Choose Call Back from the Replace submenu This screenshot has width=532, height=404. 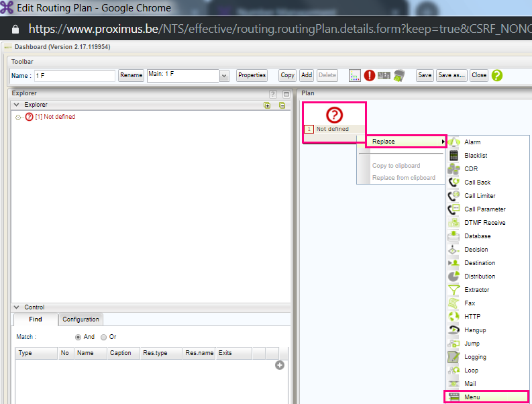[x=477, y=183]
